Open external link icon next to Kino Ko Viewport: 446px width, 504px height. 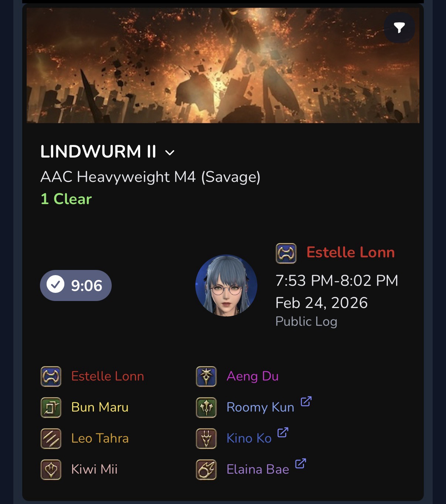[x=283, y=432]
